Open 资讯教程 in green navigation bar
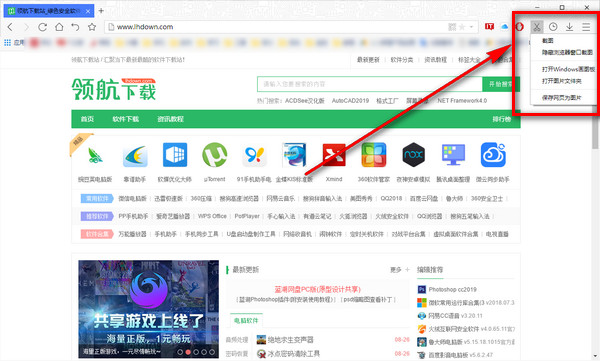 tap(170, 119)
